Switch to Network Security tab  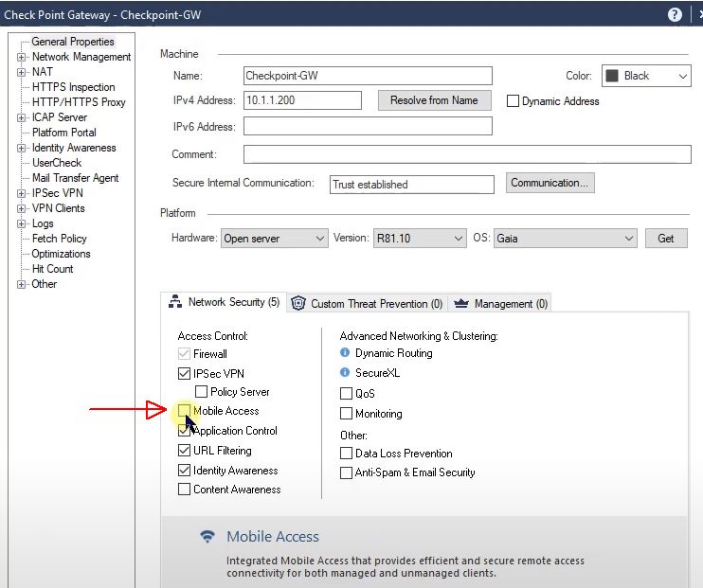pyautogui.click(x=224, y=302)
